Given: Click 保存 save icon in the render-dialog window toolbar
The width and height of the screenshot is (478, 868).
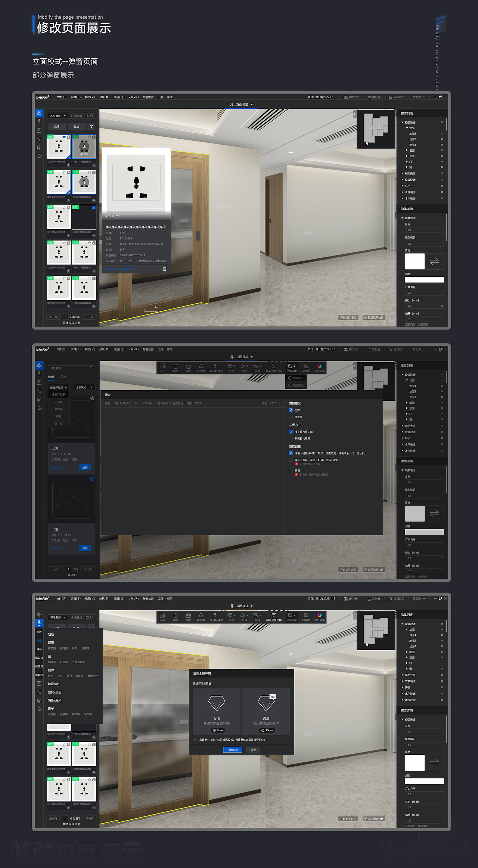Looking at the screenshot, I should click(162, 617).
